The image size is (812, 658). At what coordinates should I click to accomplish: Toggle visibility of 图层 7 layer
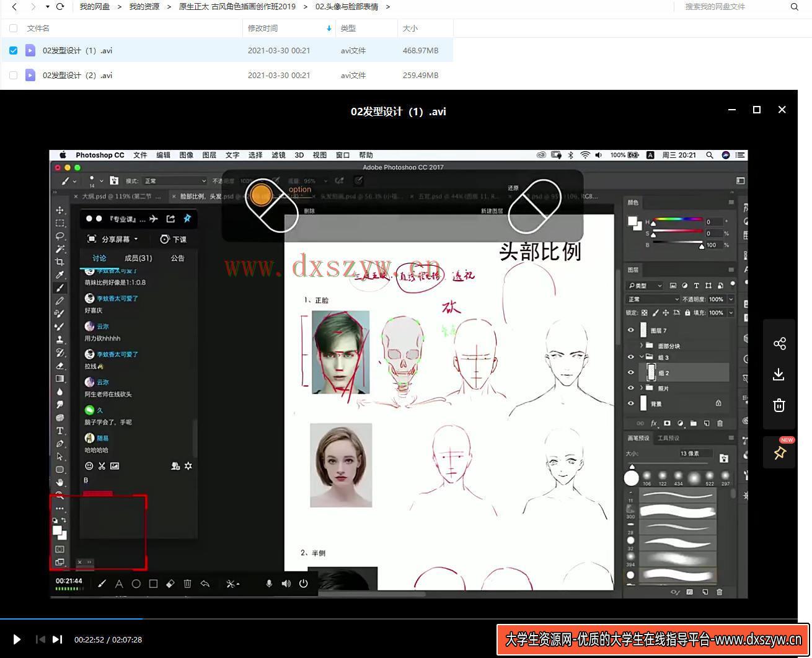[x=631, y=330]
